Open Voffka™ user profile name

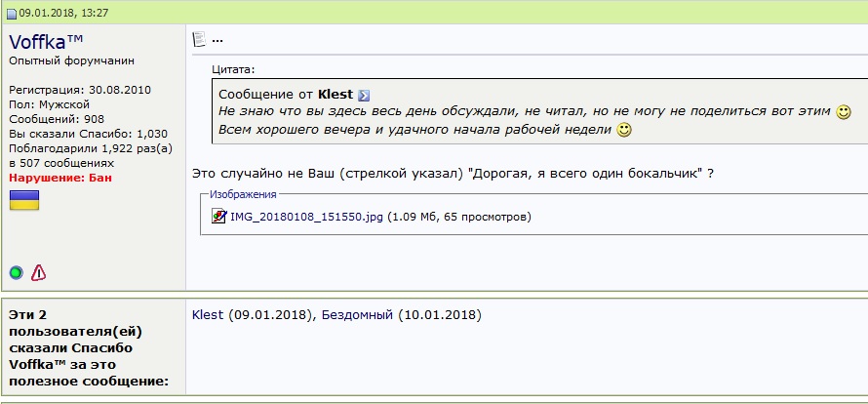(46, 42)
